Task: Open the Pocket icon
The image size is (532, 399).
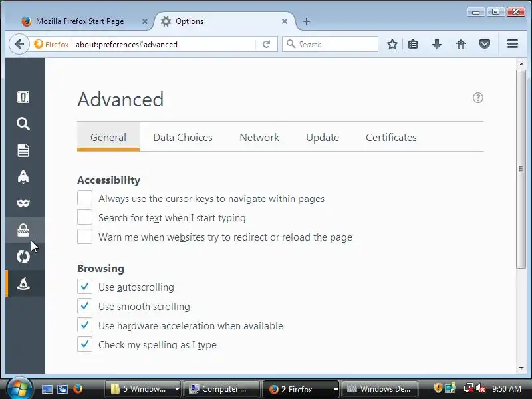Action: click(485, 44)
